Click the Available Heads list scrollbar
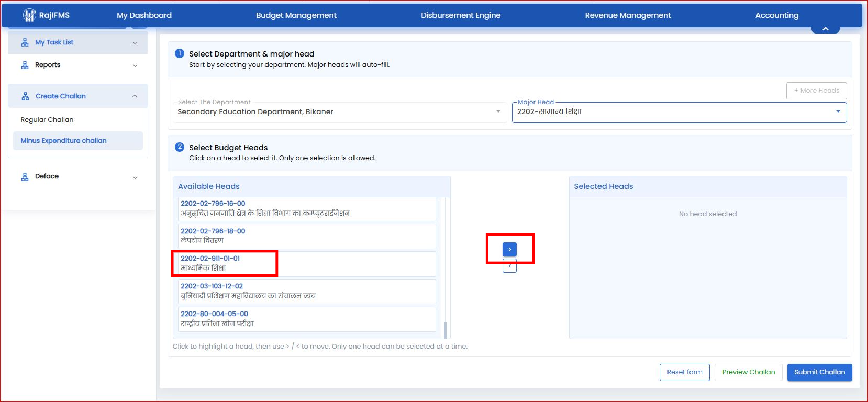Screen dimensions: 868x402 click(446, 268)
